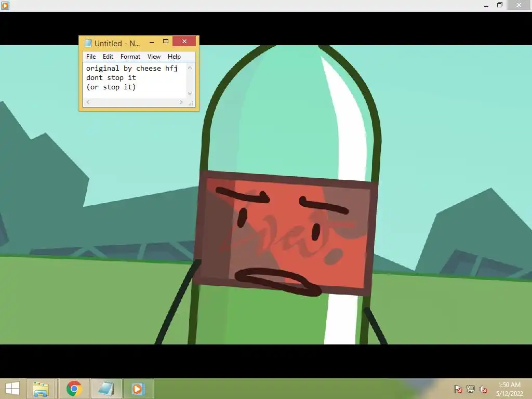Open File Explorer from the taskbar

tap(41, 389)
